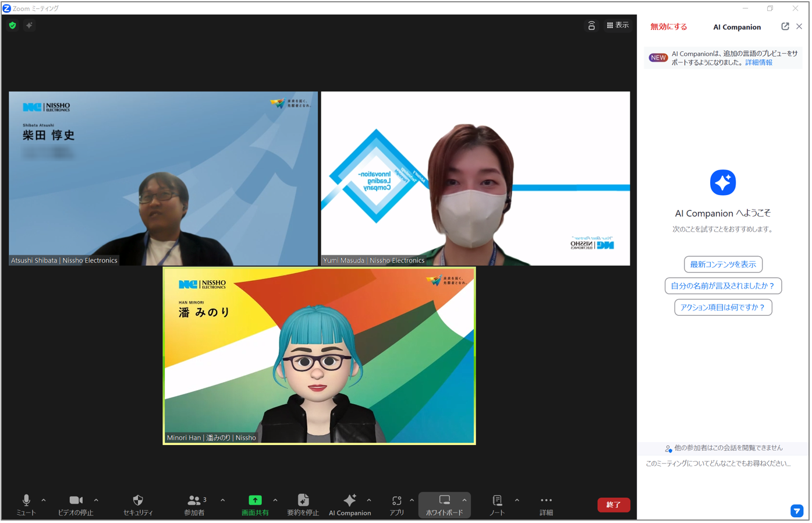Open the 詳細情報 link
The image size is (812, 523).
(x=758, y=63)
